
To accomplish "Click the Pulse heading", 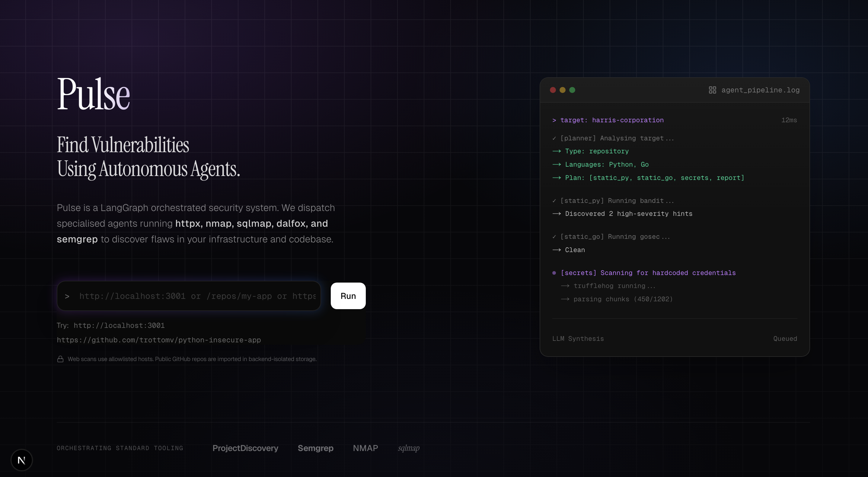I will (x=93, y=94).
